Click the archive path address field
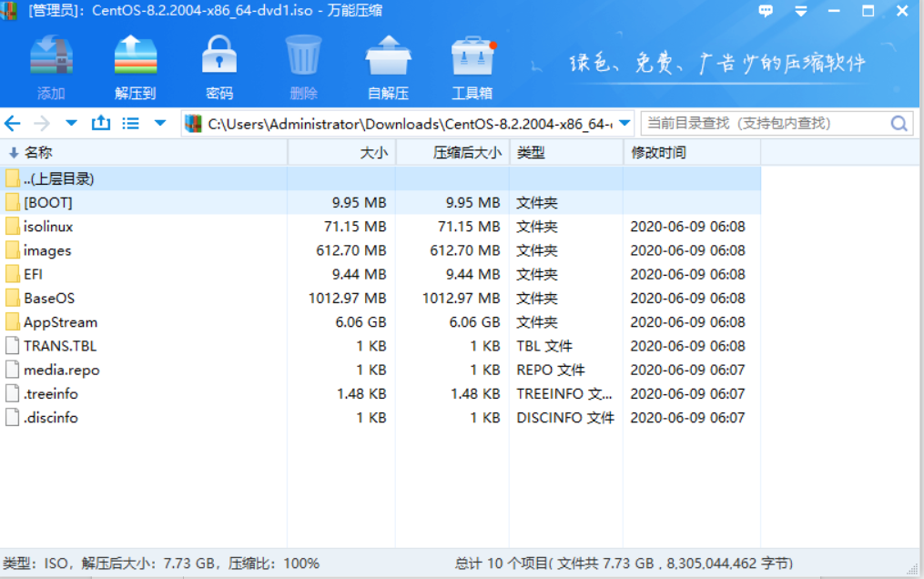 click(x=409, y=123)
